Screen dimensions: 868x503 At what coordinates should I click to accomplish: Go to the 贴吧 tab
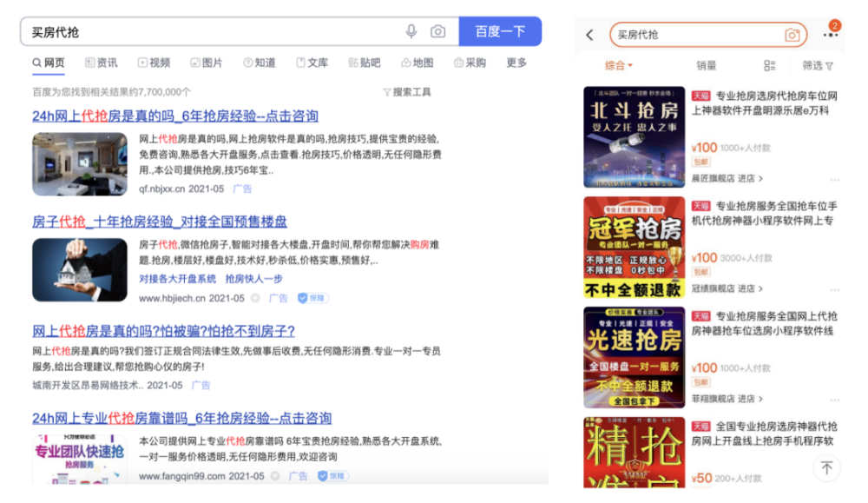365,63
